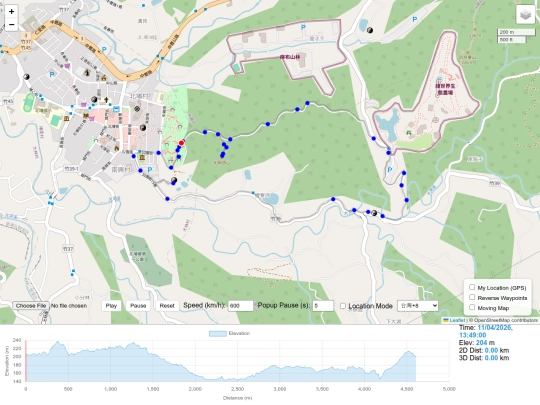
Task: Select yin-yang marker next to the church cross icon
Action: [94, 100]
